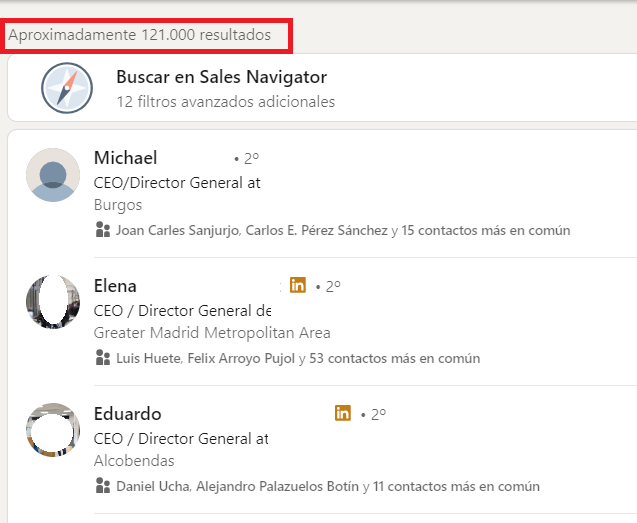
Task: Click shared contacts icon in Michael's row
Action: (x=103, y=230)
